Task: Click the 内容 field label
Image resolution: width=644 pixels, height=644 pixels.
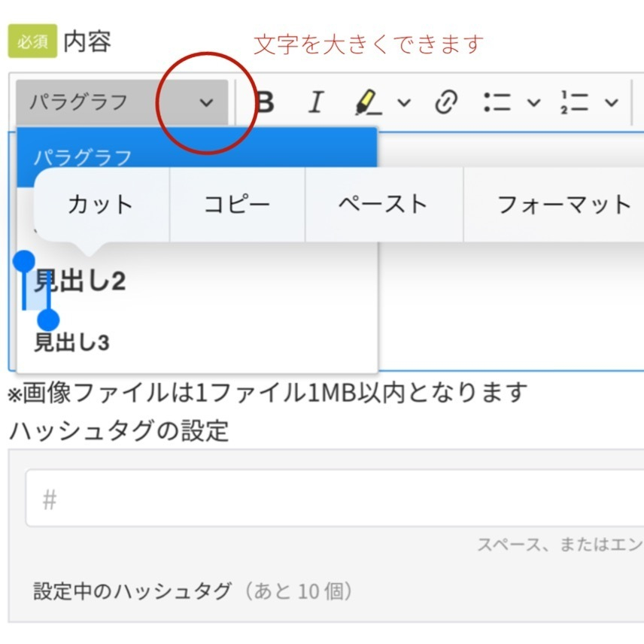Action: 87,41
